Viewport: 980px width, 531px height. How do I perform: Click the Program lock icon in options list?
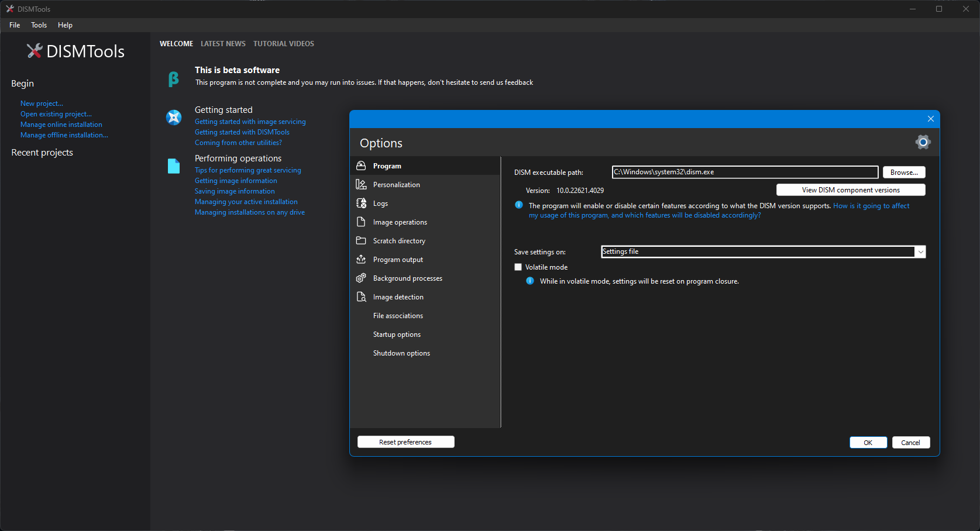click(361, 165)
